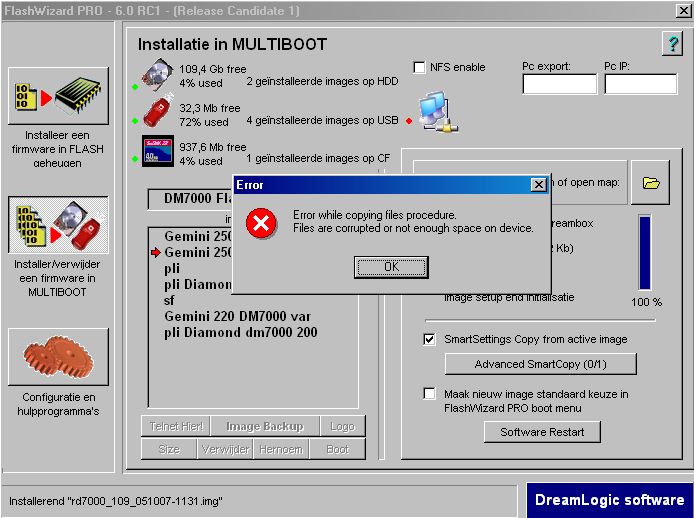This screenshot has width=694, height=518.
Task: Click the Telnet Hier! button
Action: tap(176, 426)
